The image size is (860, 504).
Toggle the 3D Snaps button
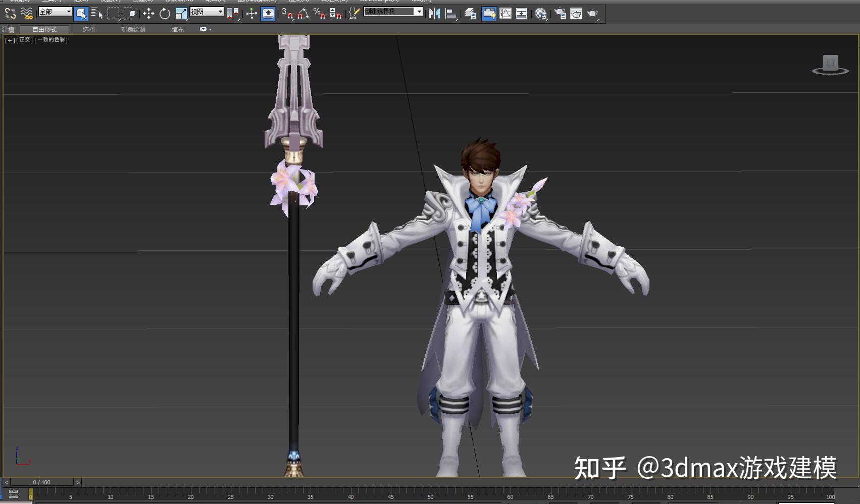click(x=287, y=14)
